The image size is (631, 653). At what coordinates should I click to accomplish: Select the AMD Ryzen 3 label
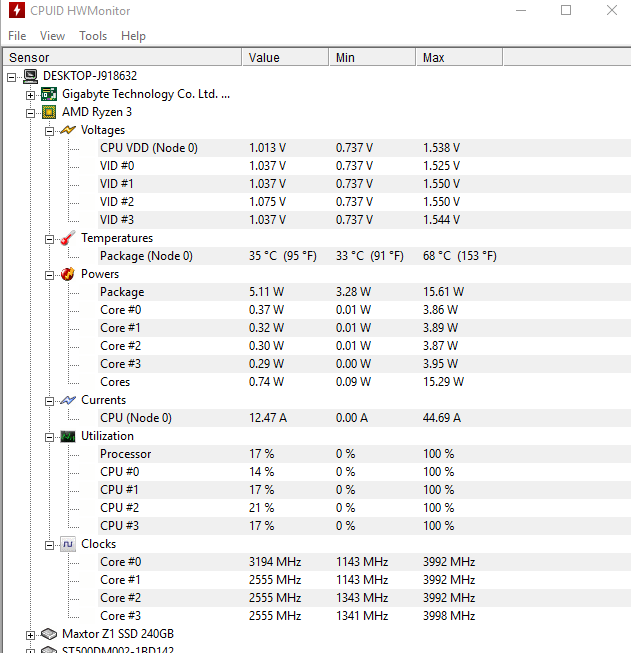tap(97, 112)
